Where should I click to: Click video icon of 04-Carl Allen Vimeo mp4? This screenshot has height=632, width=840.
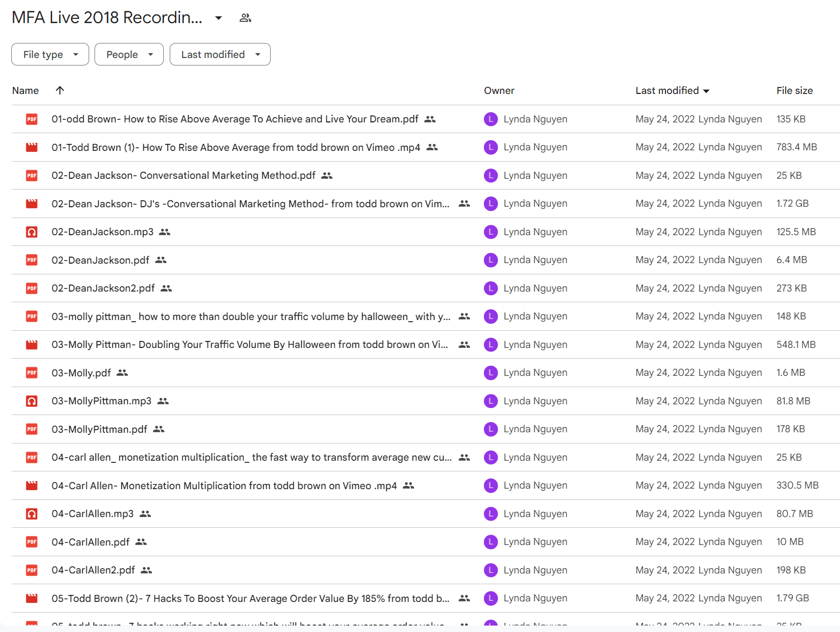click(32, 485)
